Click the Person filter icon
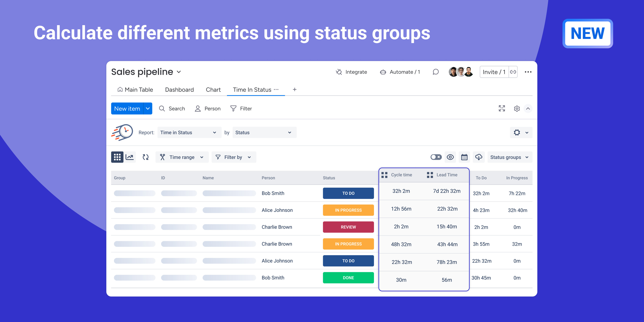This screenshot has width=644, height=322. [x=198, y=109]
